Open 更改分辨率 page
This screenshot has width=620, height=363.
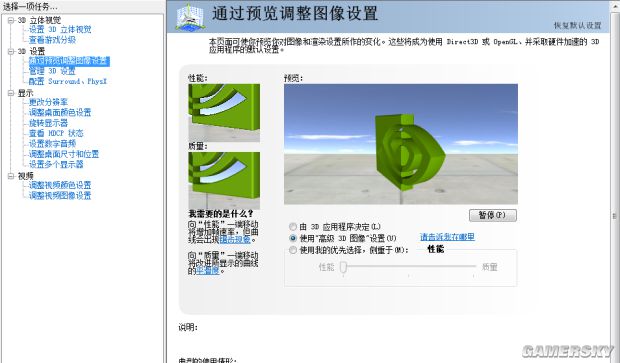pos(48,102)
